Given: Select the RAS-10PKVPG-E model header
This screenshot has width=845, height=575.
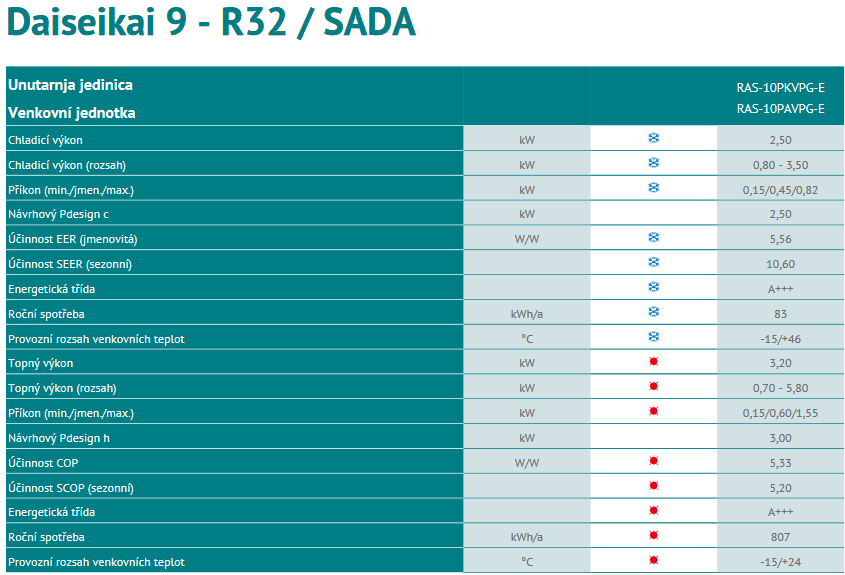Looking at the screenshot, I should [780, 87].
